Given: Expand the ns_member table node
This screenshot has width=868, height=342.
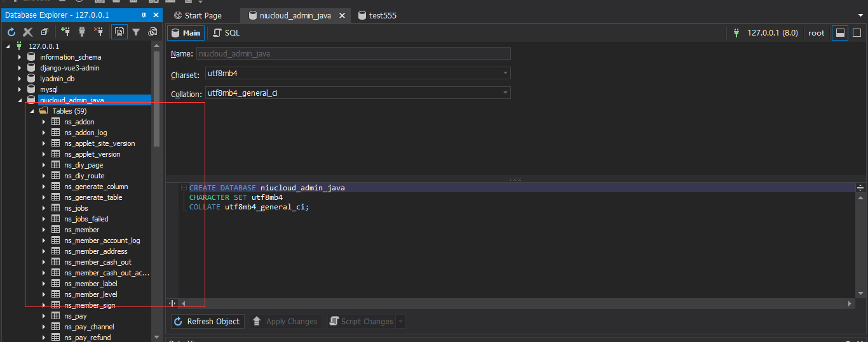Looking at the screenshot, I should (43, 230).
